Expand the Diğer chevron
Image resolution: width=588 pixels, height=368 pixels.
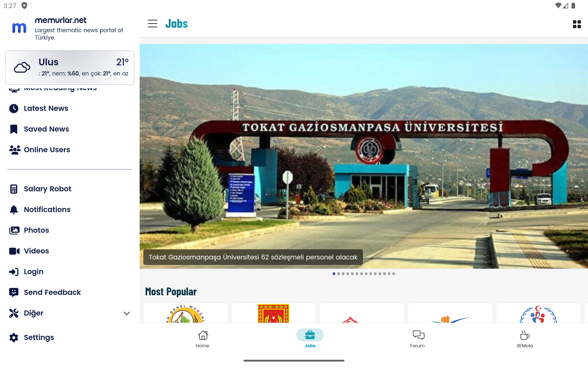click(x=127, y=313)
